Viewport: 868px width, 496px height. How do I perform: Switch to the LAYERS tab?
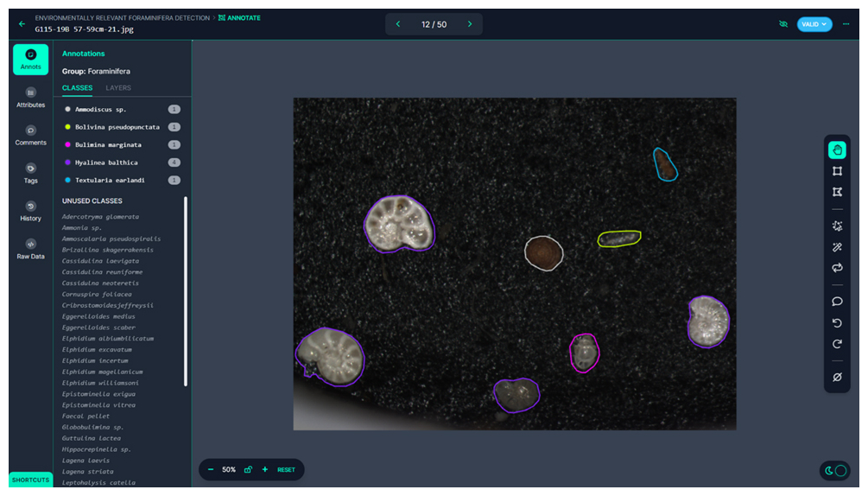pos(118,88)
